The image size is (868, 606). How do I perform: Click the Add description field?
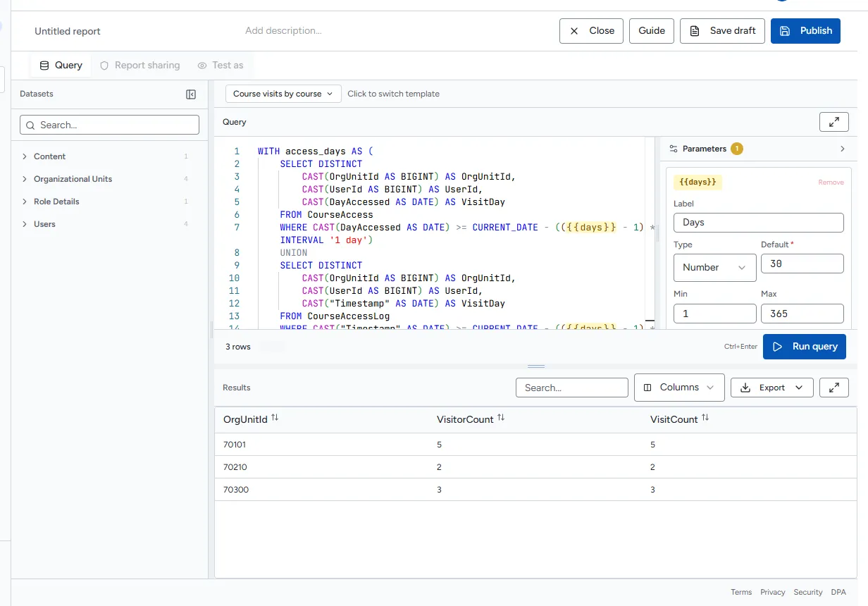[x=283, y=31]
